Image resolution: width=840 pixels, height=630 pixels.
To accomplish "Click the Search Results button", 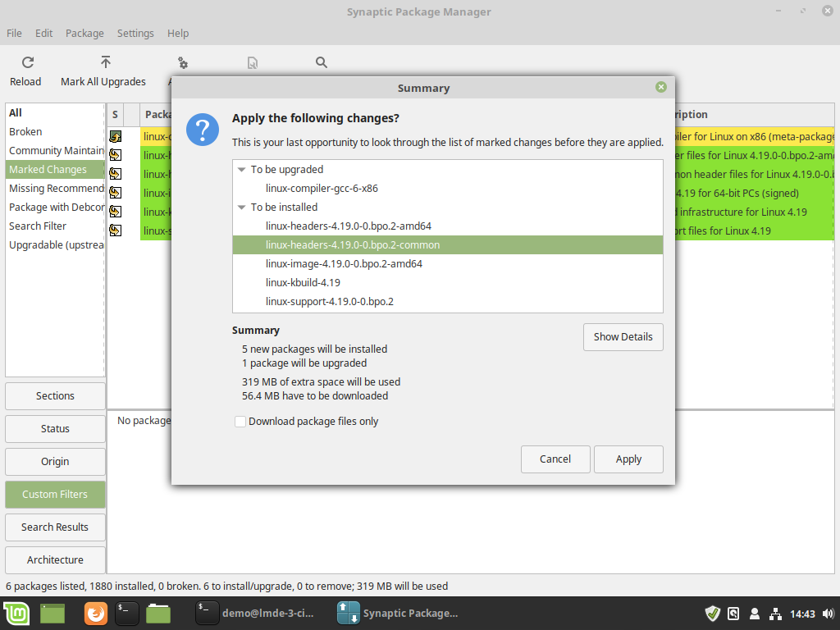I will (x=55, y=527).
